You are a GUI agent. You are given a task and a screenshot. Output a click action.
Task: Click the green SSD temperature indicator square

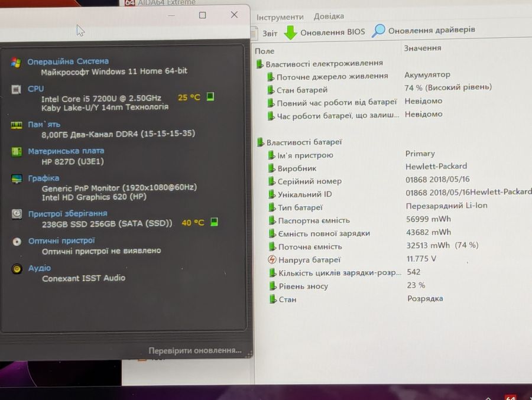pos(214,222)
